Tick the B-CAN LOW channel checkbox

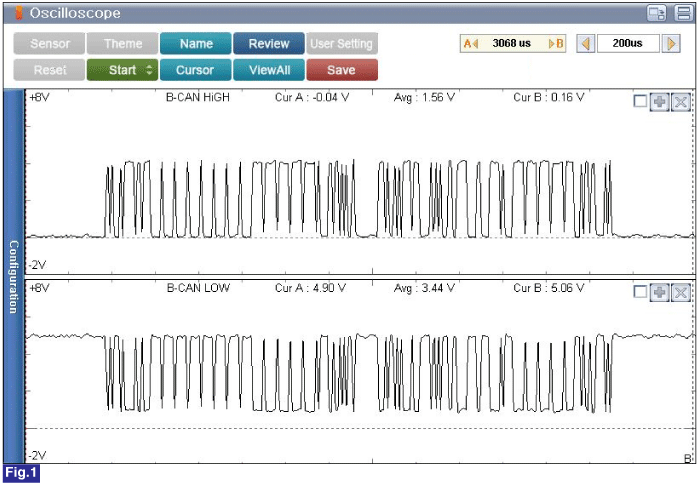640,292
